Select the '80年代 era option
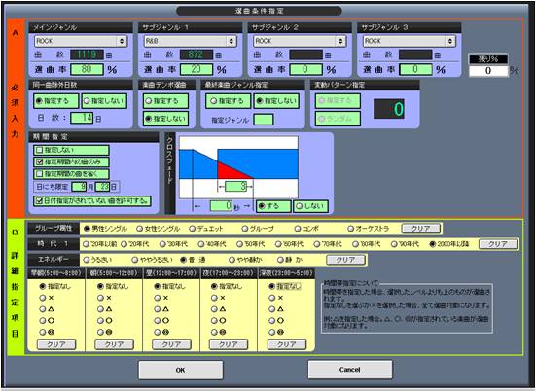536x392 pixels. coord(367,244)
